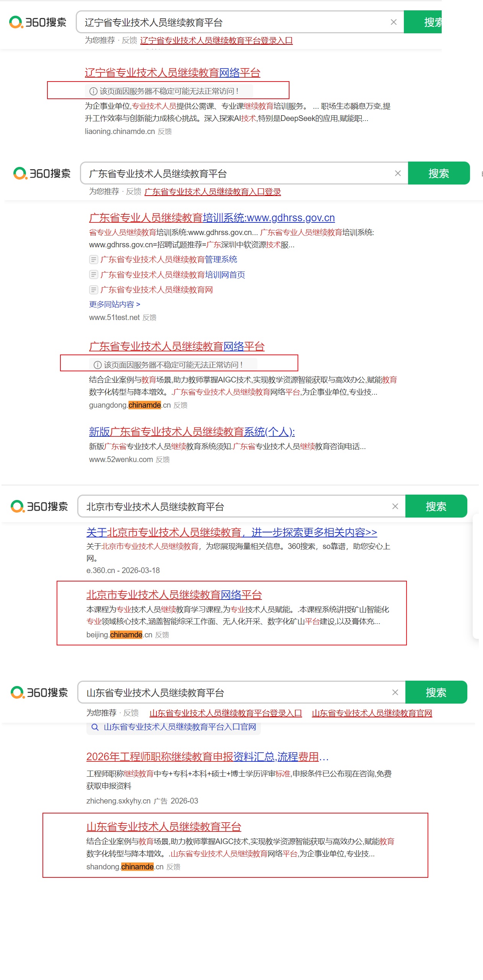This screenshot has width=483, height=980.
Task: Open sublink 广东省专业技术人员继续教育管理系统
Action: pyautogui.click(x=169, y=260)
